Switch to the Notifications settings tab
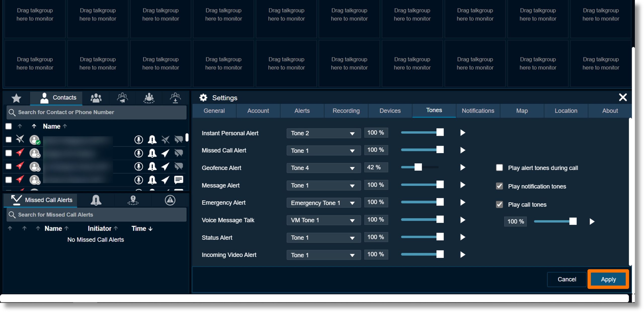644x312 pixels. [478, 111]
